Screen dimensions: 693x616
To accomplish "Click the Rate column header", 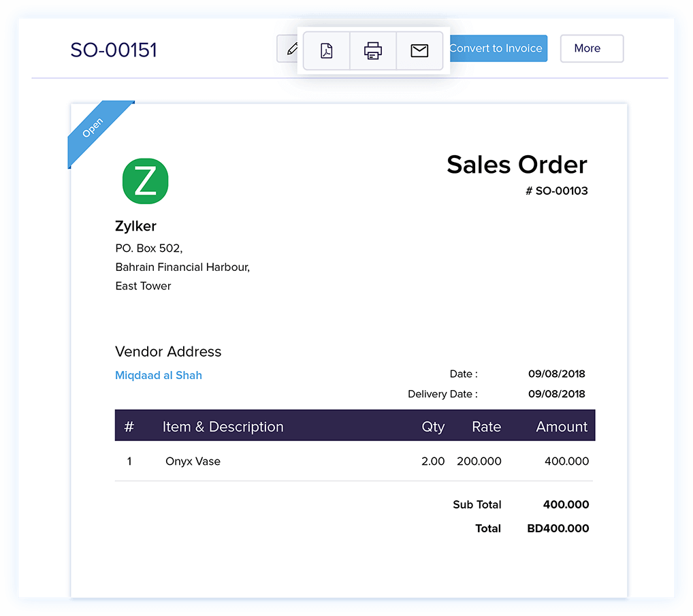I will (x=486, y=427).
